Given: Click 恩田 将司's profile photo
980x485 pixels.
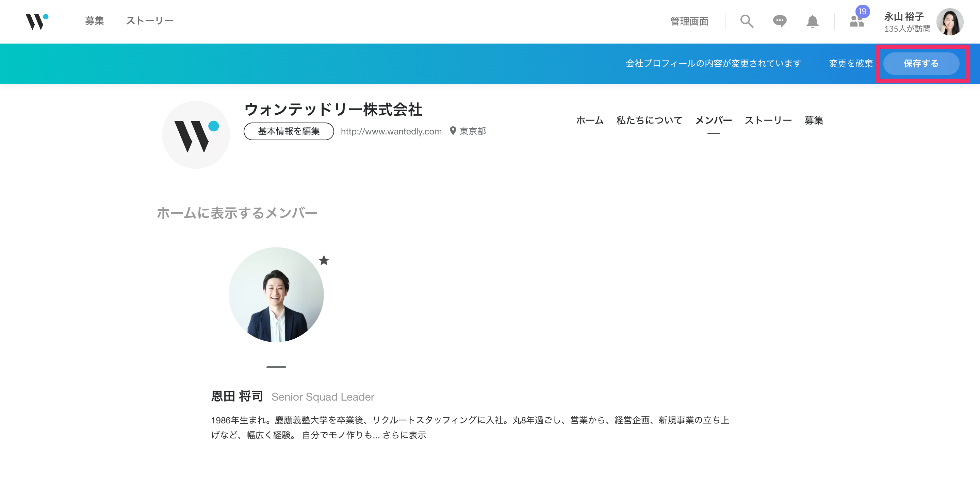Looking at the screenshot, I should [x=276, y=295].
